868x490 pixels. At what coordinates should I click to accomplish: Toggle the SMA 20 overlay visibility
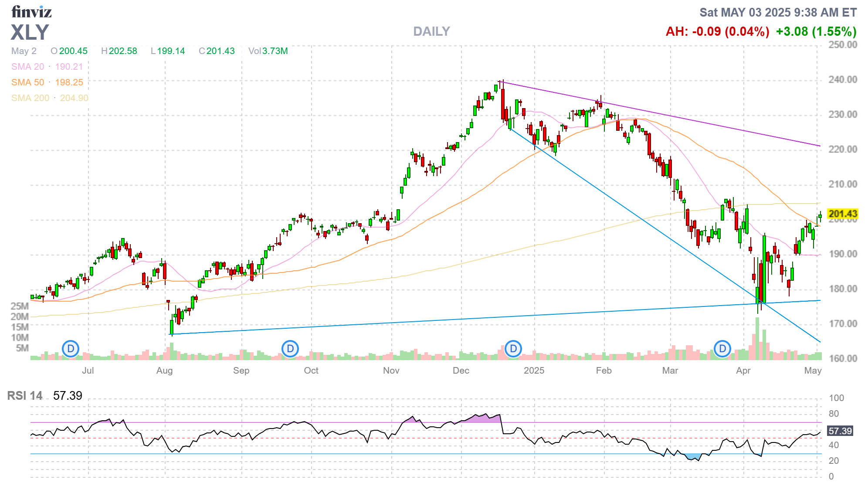click(x=28, y=67)
